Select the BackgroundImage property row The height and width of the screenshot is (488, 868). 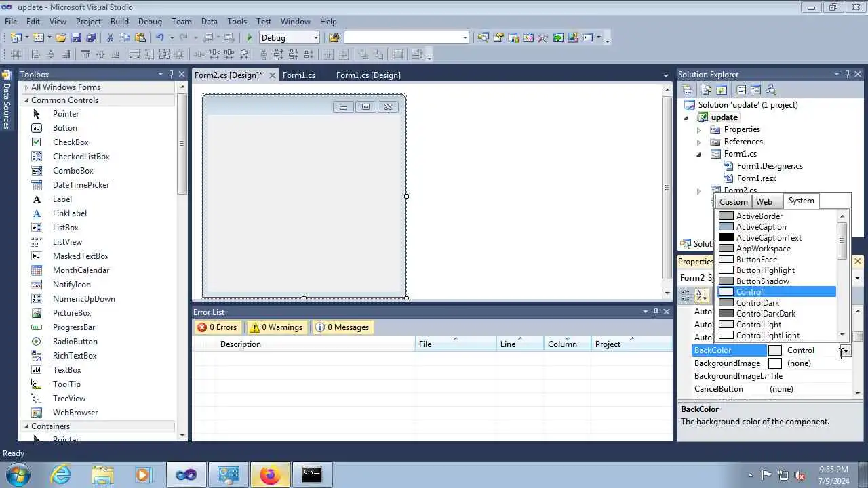[x=773, y=363]
